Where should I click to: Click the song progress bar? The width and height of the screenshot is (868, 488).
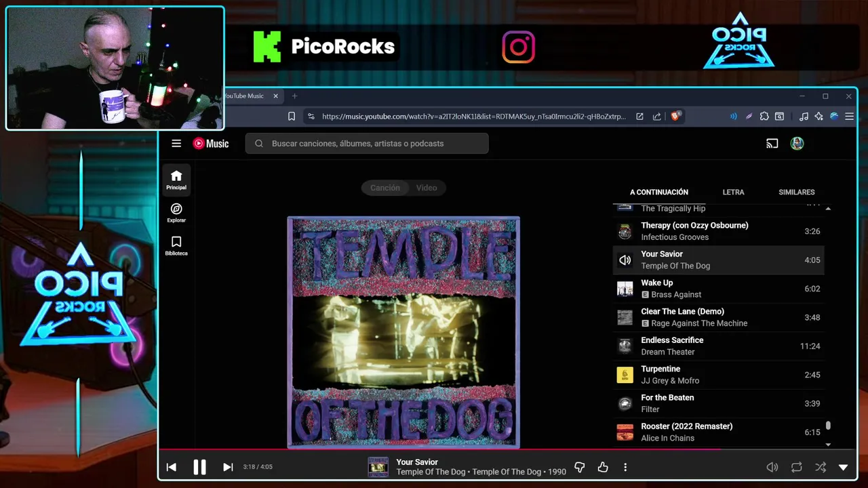pos(507,449)
